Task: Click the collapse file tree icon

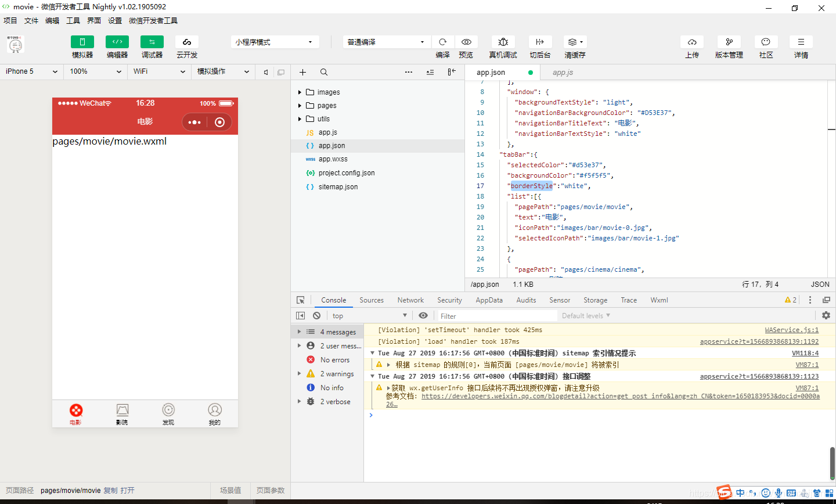Action: pos(430,72)
